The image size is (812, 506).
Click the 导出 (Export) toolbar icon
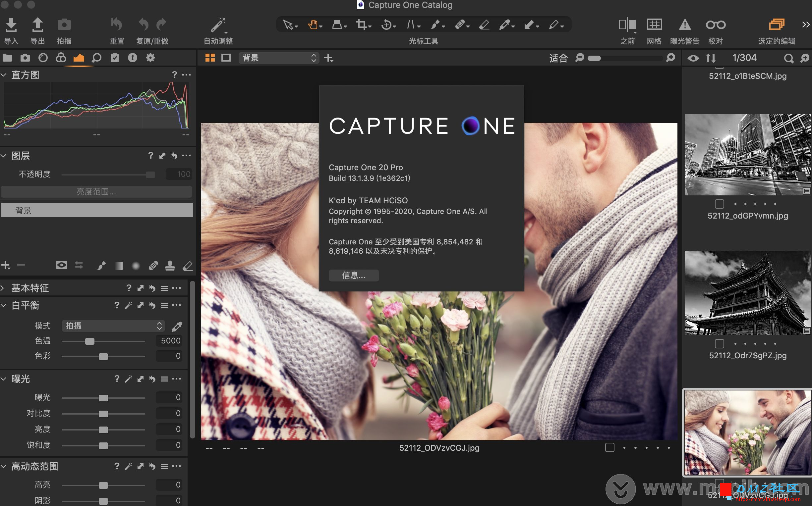(x=37, y=25)
